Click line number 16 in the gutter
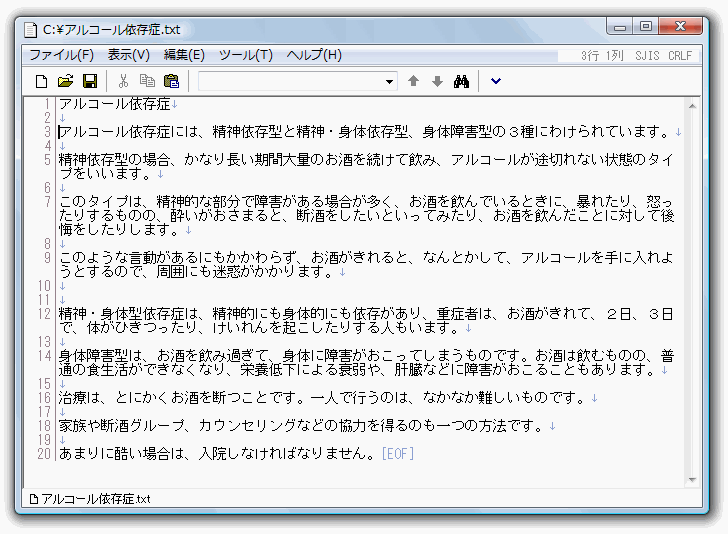The image size is (728, 534). point(44,398)
